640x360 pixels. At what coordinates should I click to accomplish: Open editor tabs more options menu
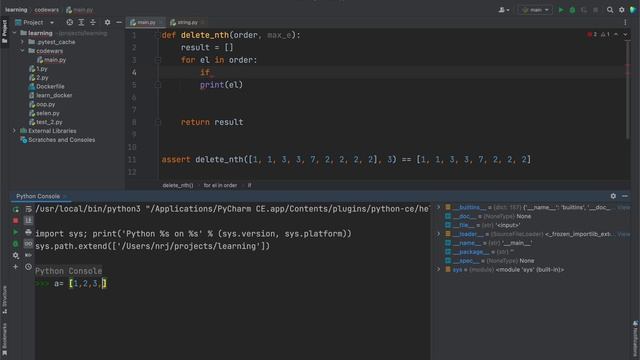[x=625, y=22]
